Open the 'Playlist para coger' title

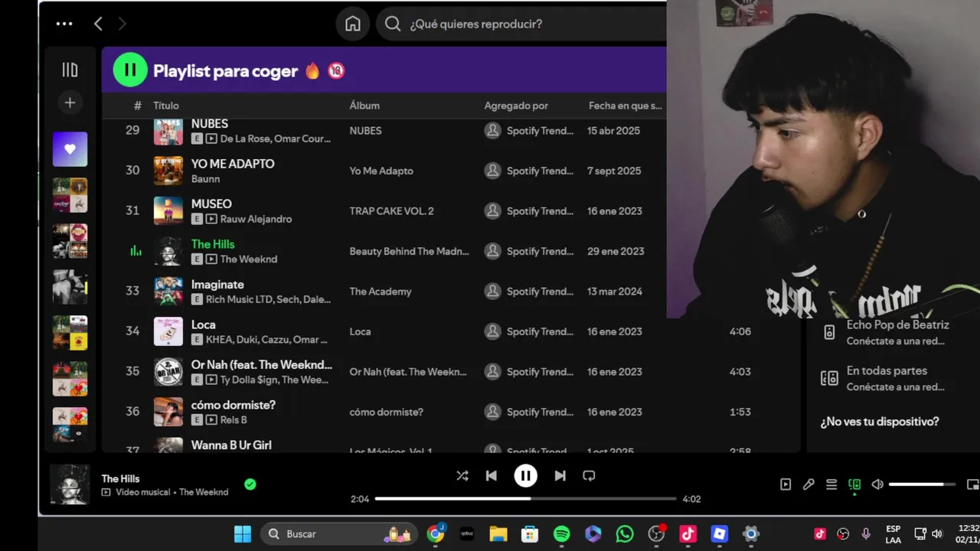point(225,71)
